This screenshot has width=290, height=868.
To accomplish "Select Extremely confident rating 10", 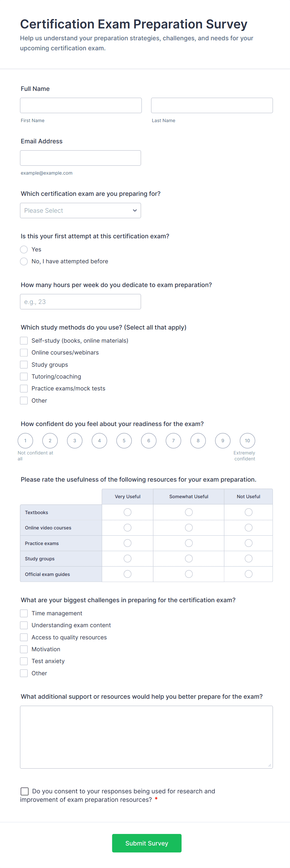I will (x=247, y=440).
